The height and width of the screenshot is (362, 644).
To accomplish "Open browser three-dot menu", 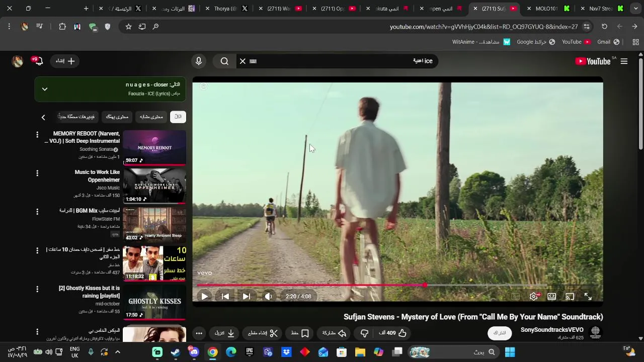I will tap(9, 27).
